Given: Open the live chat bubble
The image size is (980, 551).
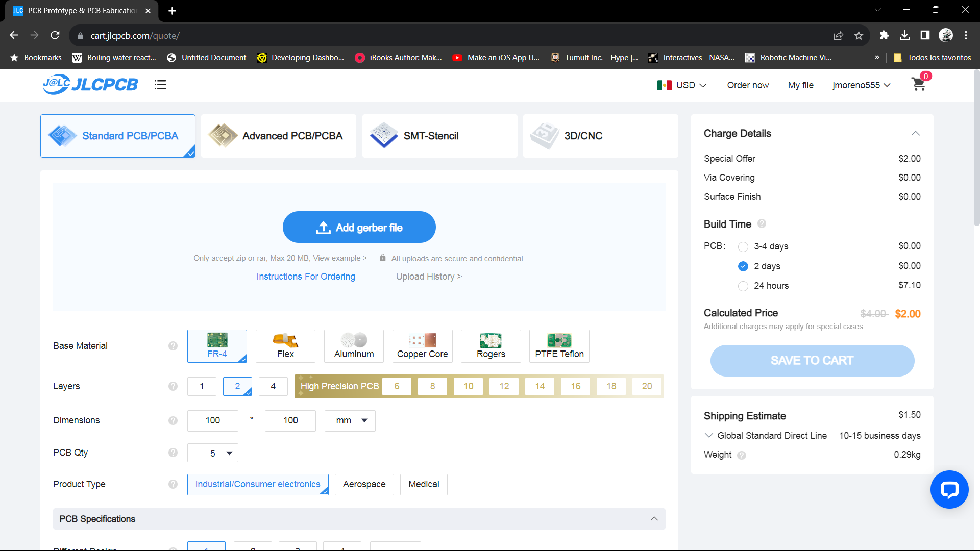Looking at the screenshot, I should click(949, 490).
